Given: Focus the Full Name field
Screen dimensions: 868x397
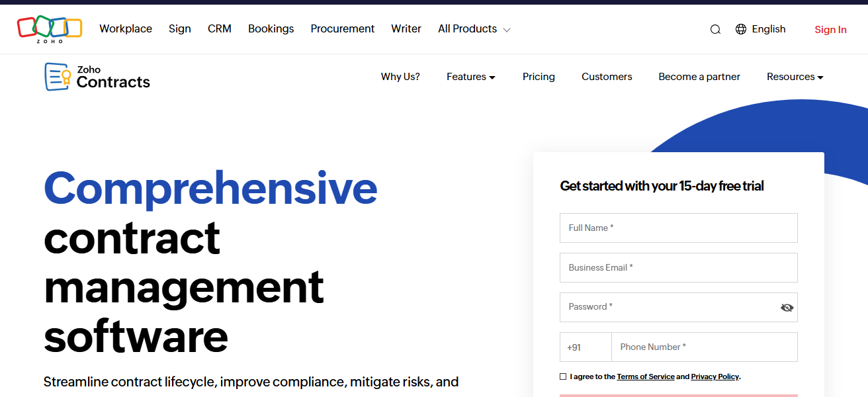Looking at the screenshot, I should click(679, 228).
